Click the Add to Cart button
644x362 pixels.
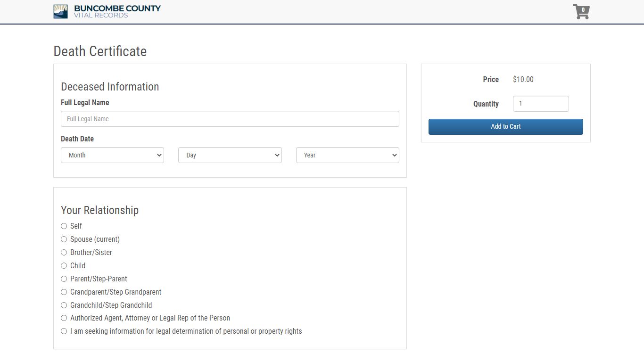[506, 126]
